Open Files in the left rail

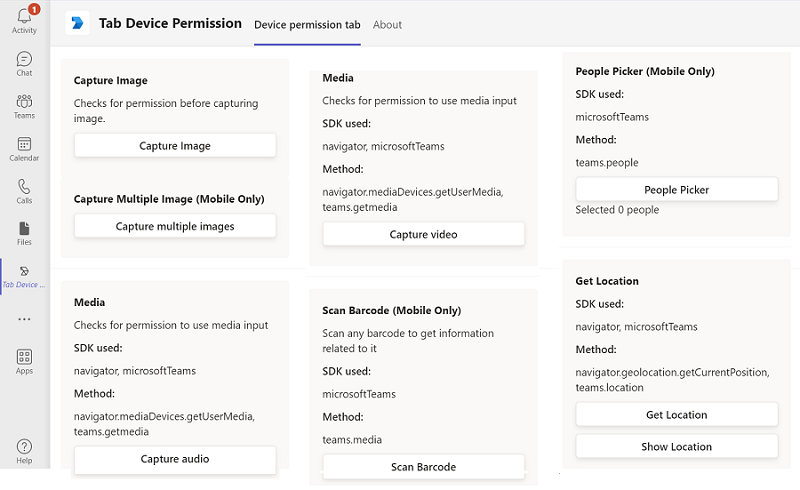[24, 229]
